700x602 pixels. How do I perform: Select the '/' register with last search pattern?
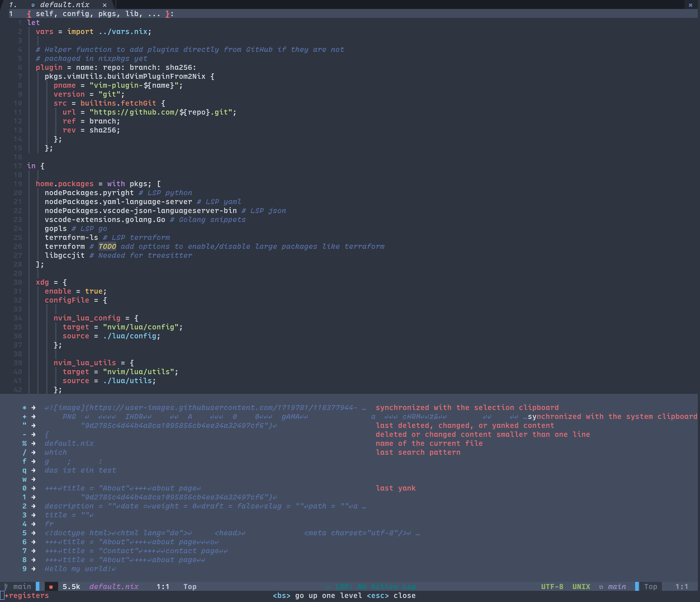pos(25,452)
